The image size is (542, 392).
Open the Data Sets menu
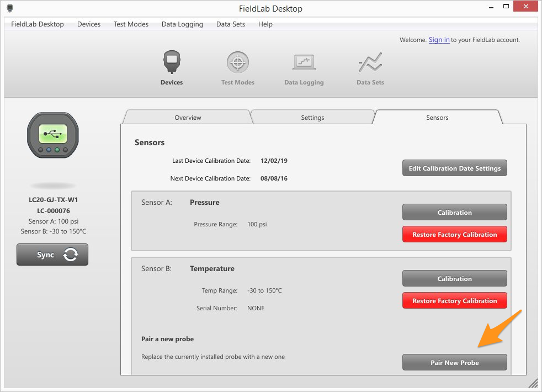point(231,24)
